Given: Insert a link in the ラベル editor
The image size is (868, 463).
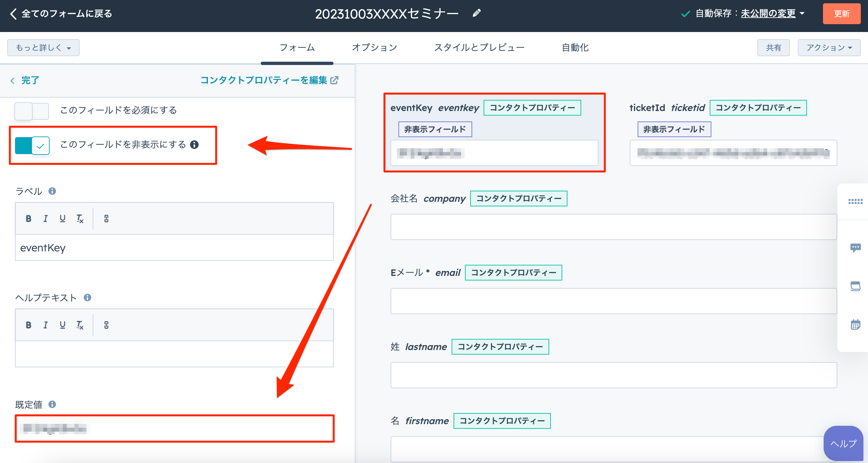Looking at the screenshot, I should pos(106,218).
